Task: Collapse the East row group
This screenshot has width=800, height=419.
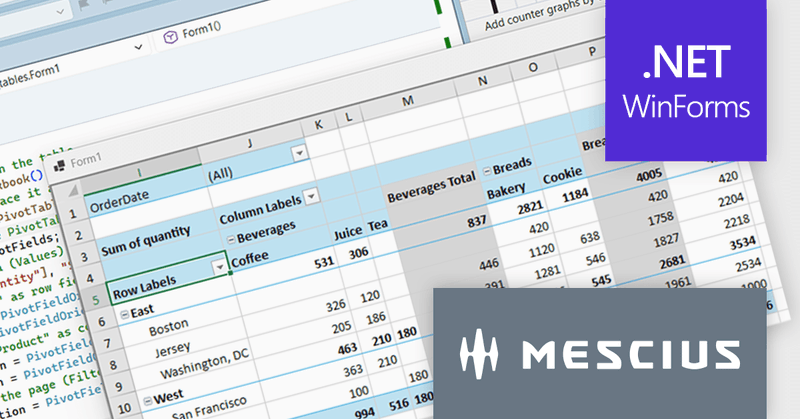Action: (125, 313)
